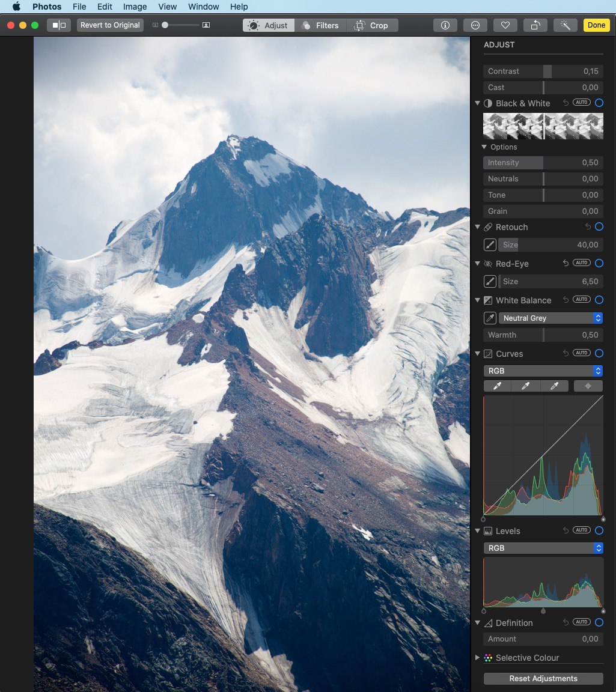
Task: Choose the Curves white point eyedropper
Action: click(554, 386)
